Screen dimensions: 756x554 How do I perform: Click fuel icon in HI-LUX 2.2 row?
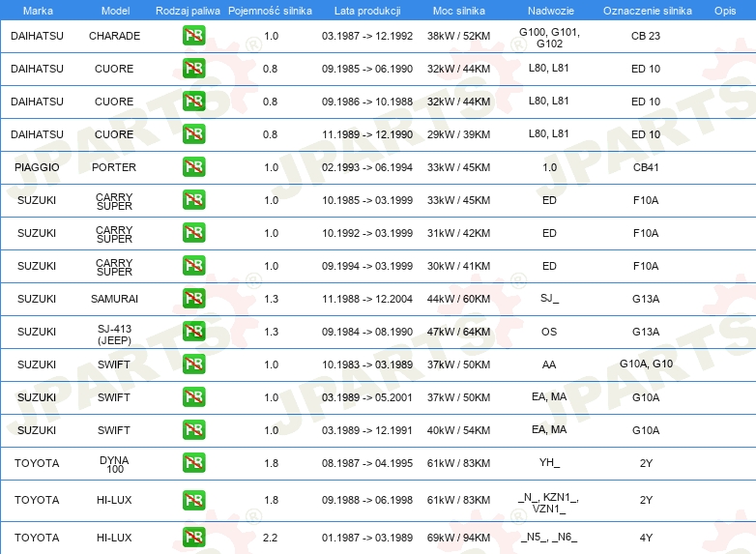pyautogui.click(x=193, y=537)
